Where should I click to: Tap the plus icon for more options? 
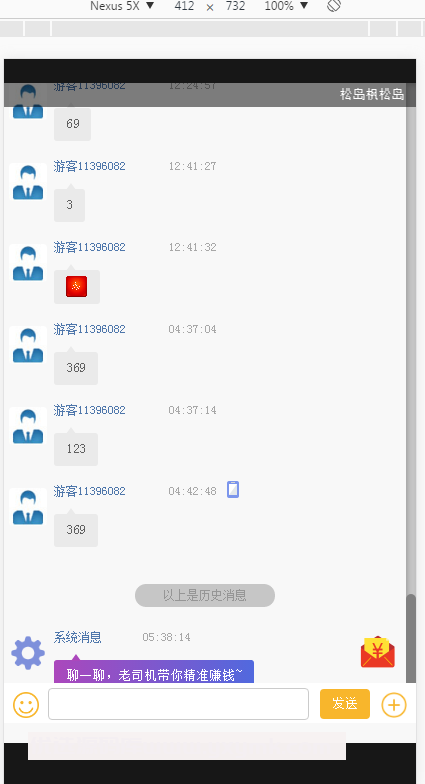tap(394, 705)
